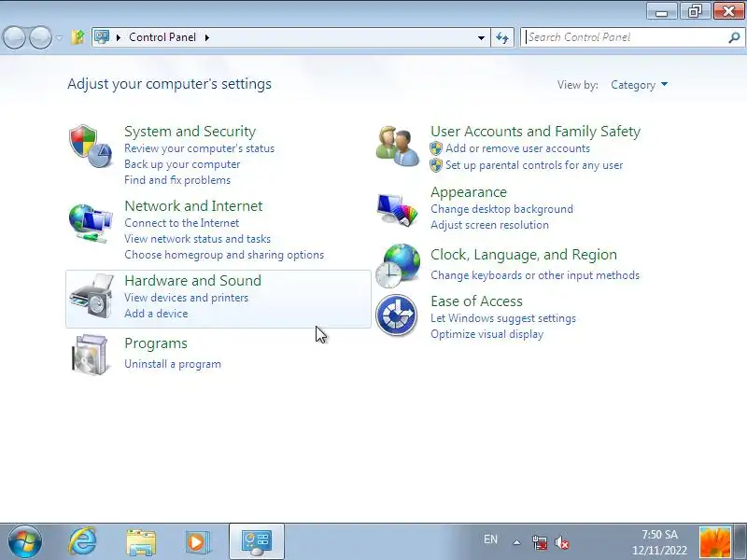Click Set up parental controls for any user

pyautogui.click(x=534, y=165)
